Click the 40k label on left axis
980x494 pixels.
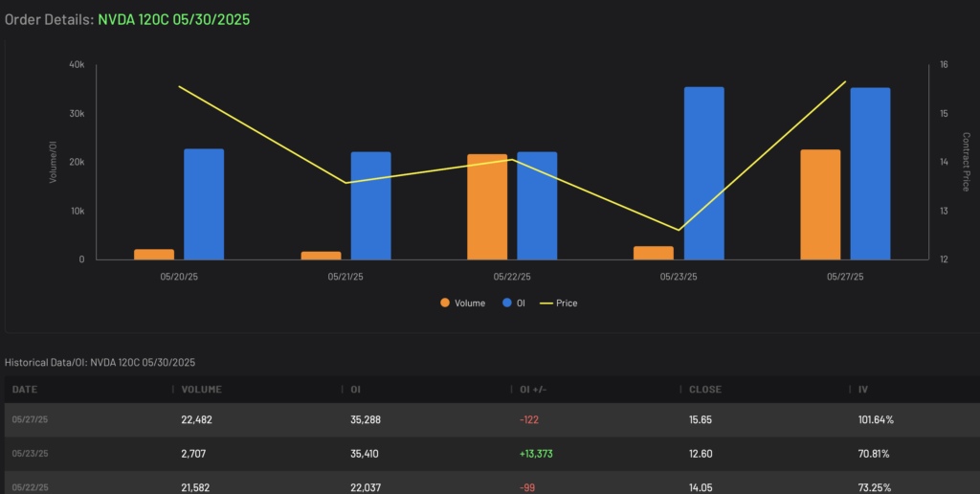[77, 65]
